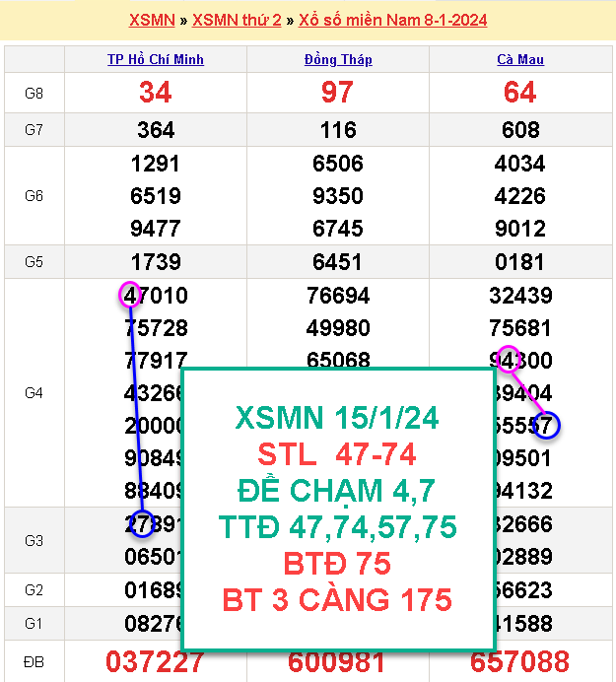Viewport: 616px width, 682px height.
Task: Click the BT 3 CÀNG 175 text
Action: pyautogui.click(x=337, y=600)
